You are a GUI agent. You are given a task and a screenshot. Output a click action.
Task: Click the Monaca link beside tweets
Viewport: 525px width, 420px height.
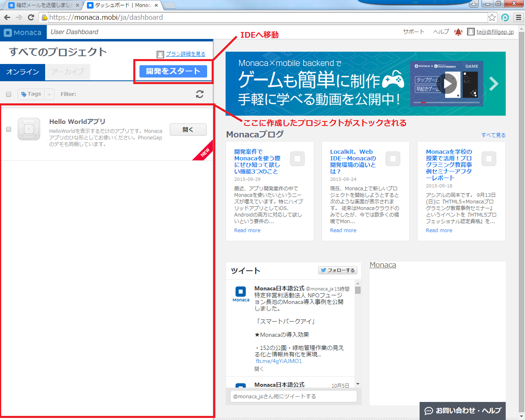tap(383, 265)
